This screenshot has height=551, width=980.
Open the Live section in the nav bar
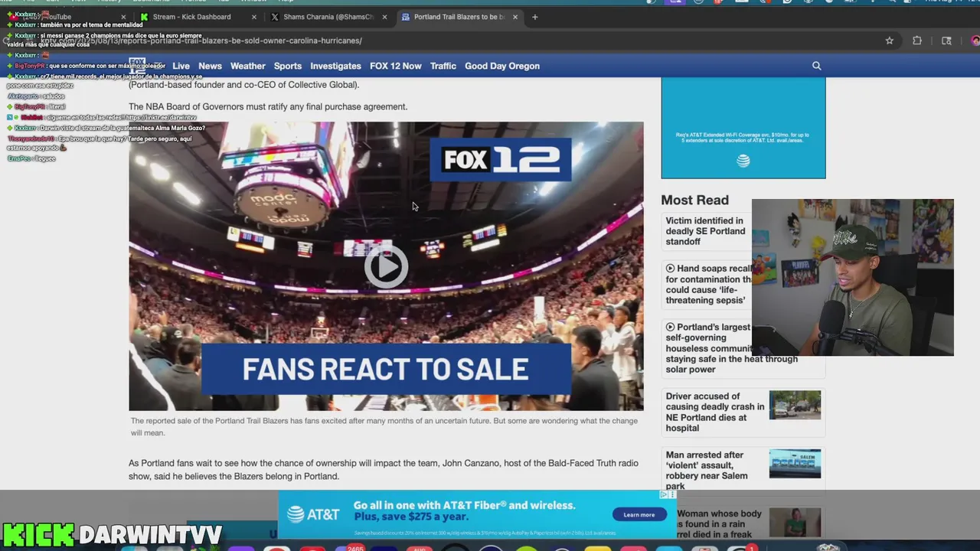181,66
